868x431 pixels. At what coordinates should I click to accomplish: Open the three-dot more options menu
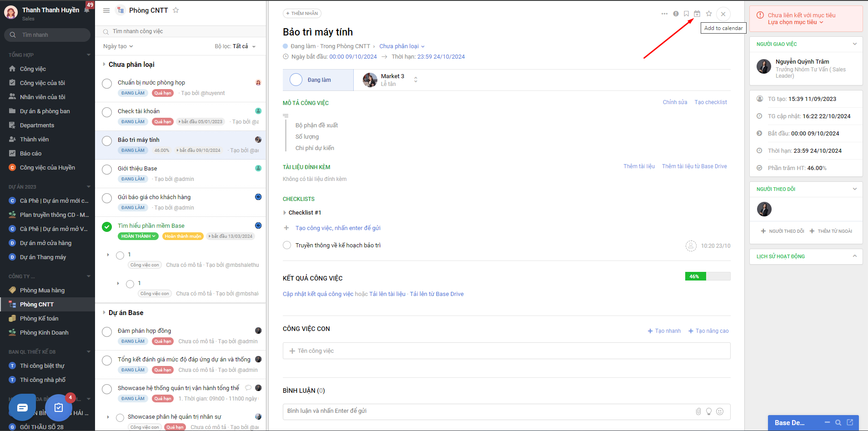tap(665, 14)
